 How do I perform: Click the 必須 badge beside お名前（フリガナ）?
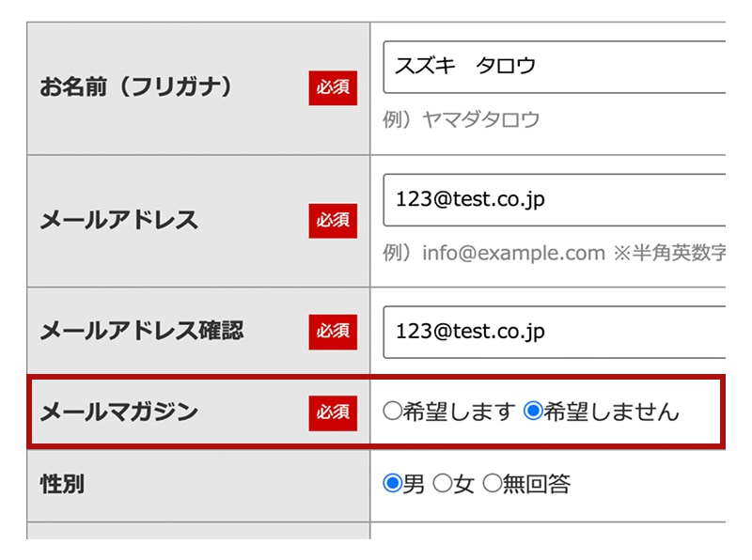point(333,87)
